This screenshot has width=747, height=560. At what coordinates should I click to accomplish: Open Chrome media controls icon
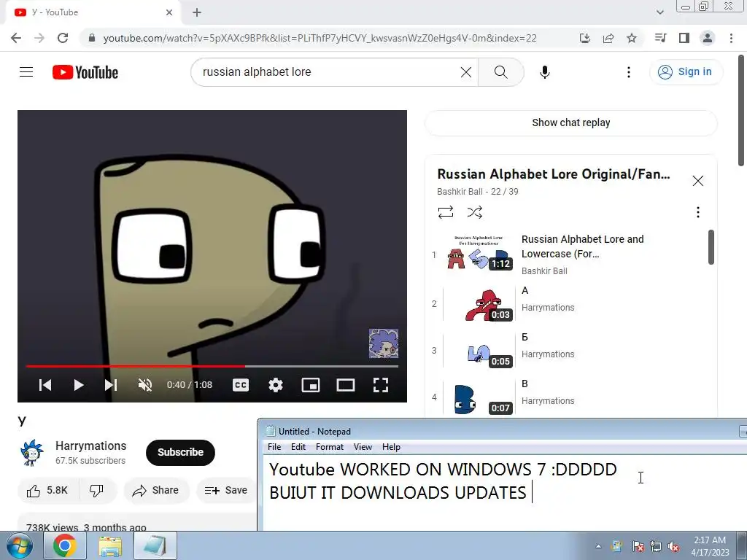click(x=660, y=38)
